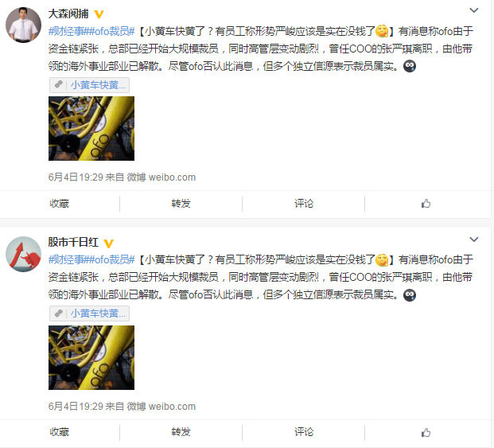Open the ofo bike thumbnail in the first post

91,129
